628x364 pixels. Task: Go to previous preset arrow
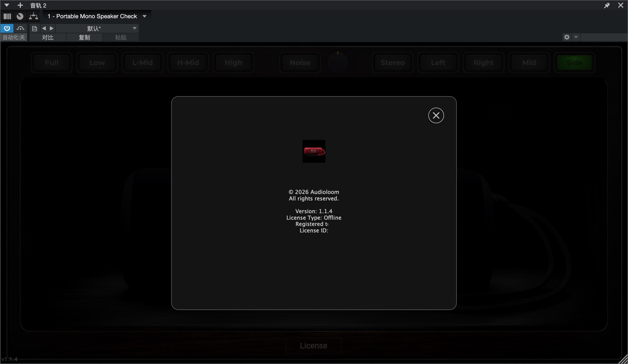pyautogui.click(x=44, y=28)
